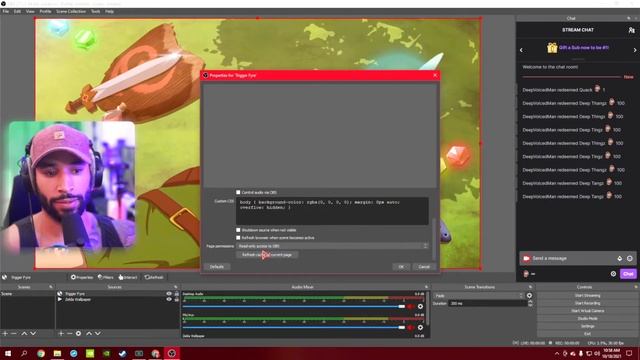Open Desktop Audio settings gear
The image size is (640, 360).
coord(420,306)
